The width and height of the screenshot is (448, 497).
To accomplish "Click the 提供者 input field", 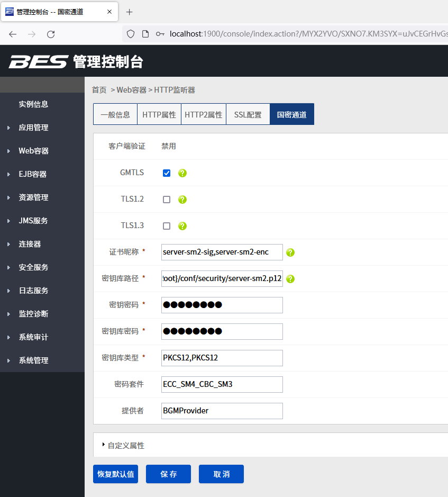I will pyautogui.click(x=222, y=411).
